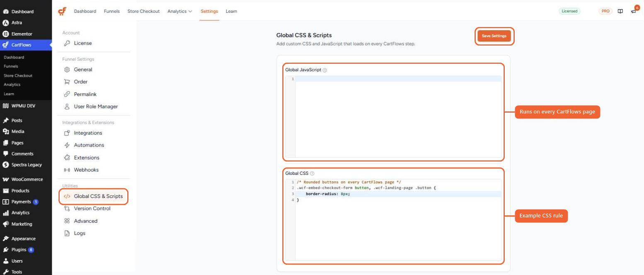Image resolution: width=644 pixels, height=275 pixels.
Task: Open the announcements megaphone icon
Action: coord(633,11)
